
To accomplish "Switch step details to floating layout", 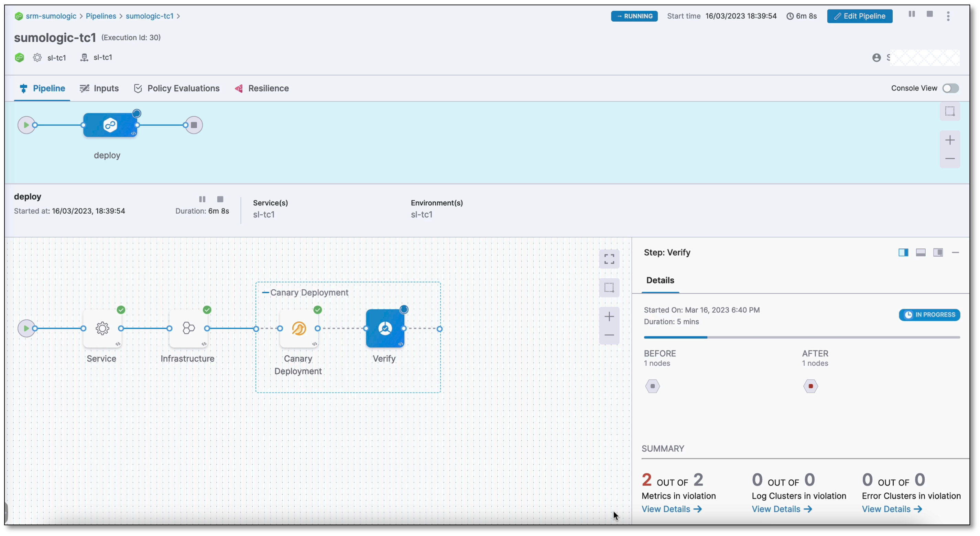I will point(938,253).
